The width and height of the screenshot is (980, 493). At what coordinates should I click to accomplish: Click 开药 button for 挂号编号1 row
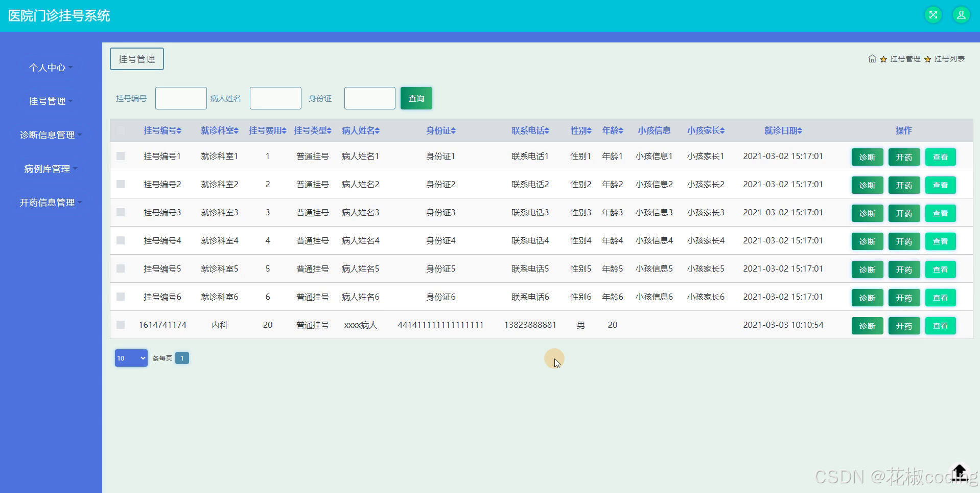[x=904, y=157]
